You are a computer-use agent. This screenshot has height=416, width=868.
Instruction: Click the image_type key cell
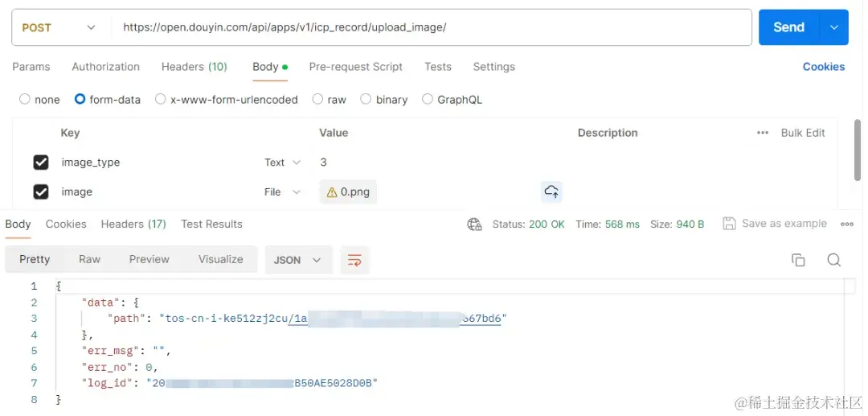coord(91,163)
